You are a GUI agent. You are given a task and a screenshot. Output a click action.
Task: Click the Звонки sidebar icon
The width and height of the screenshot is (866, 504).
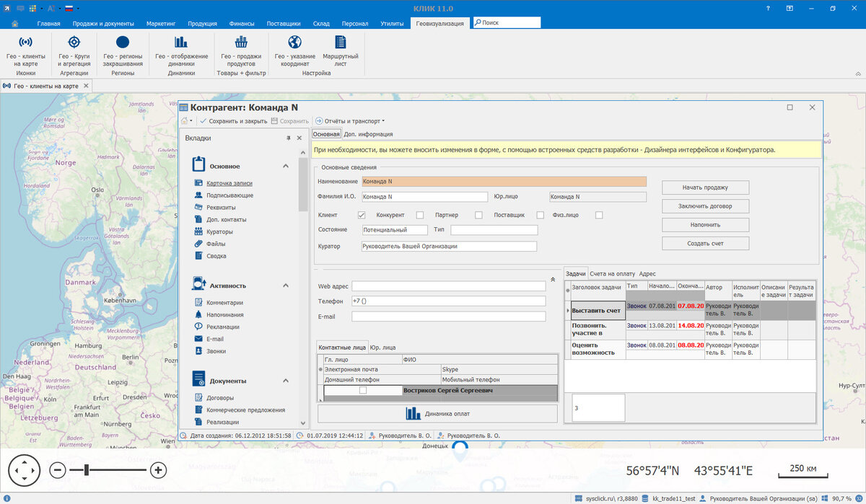point(198,351)
